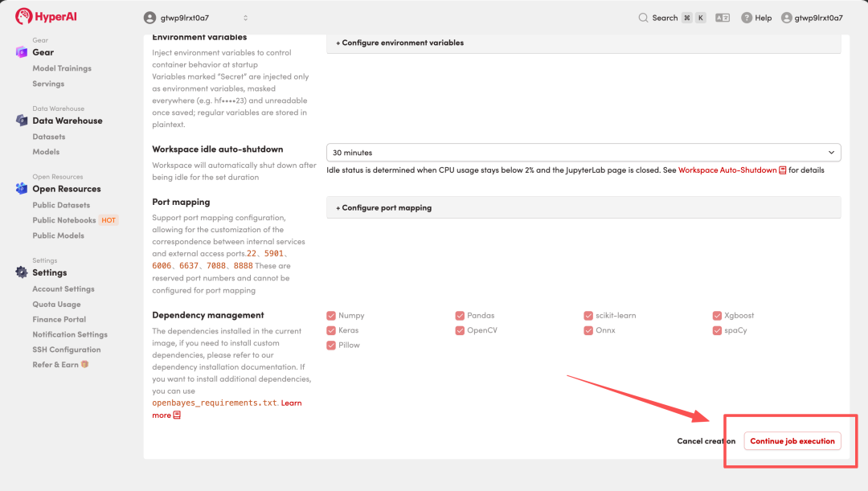This screenshot has height=491, width=868.
Task: Uncheck the Numpy dependency checkbox
Action: 331,316
